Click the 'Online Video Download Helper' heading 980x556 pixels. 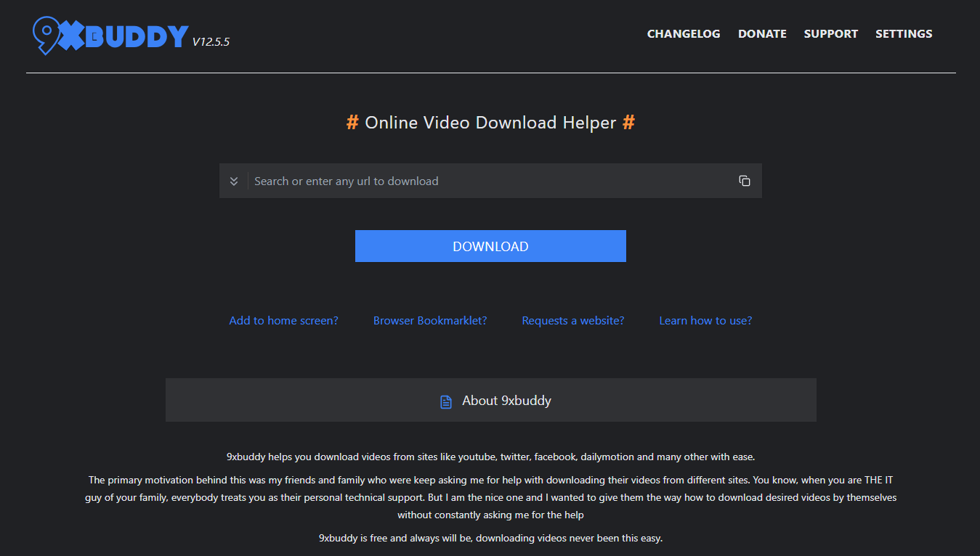point(490,123)
